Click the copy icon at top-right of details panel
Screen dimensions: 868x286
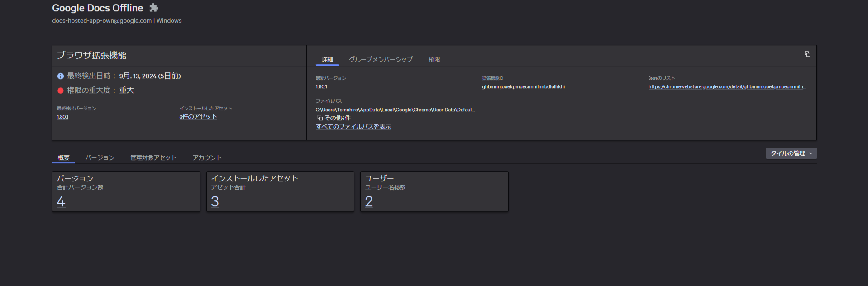(x=807, y=54)
